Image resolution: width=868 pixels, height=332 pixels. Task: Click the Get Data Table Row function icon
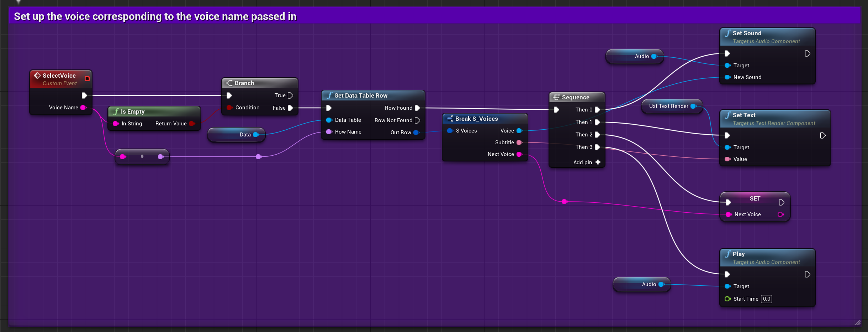pos(329,95)
